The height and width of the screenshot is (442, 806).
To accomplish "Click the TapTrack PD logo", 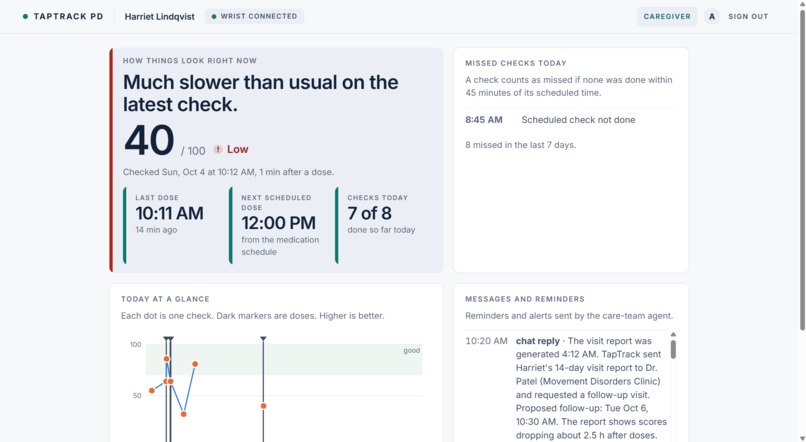I will (63, 16).
